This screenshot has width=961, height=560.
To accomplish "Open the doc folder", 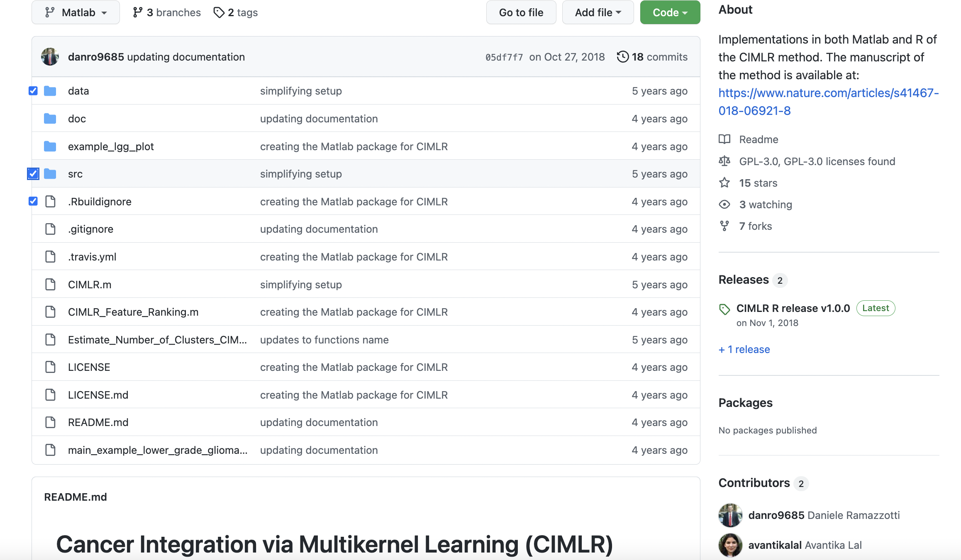I will [x=77, y=119].
